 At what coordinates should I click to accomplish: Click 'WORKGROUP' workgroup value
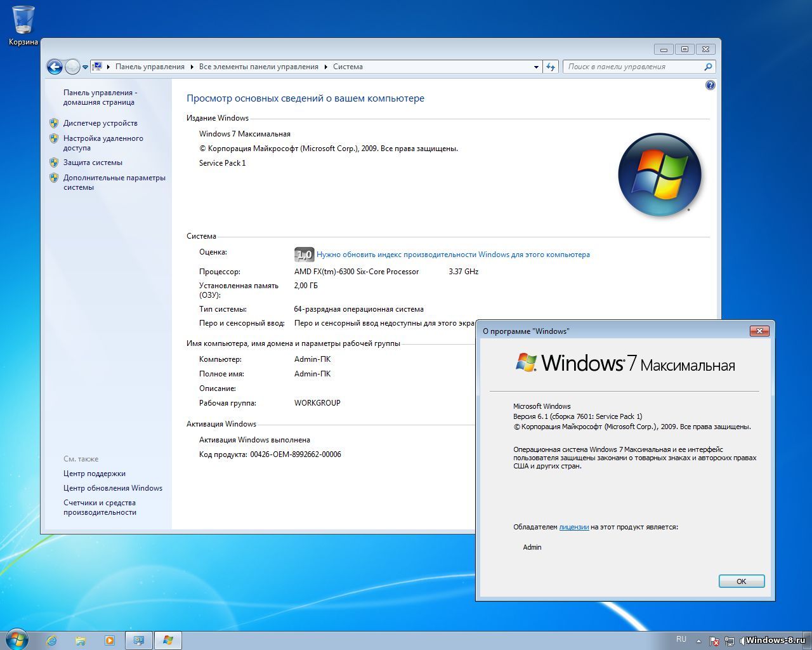click(x=317, y=403)
